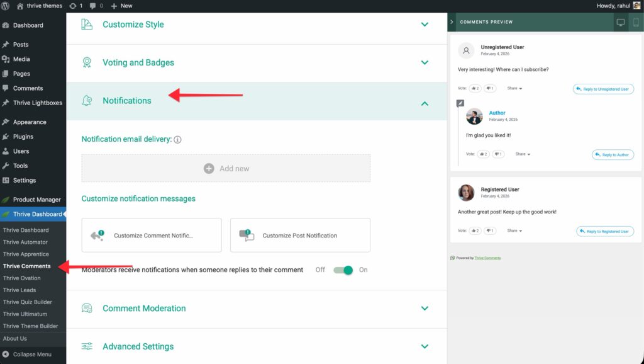Click the edit pencil icon on Author reply
The width and height of the screenshot is (644, 364).
[x=460, y=103]
